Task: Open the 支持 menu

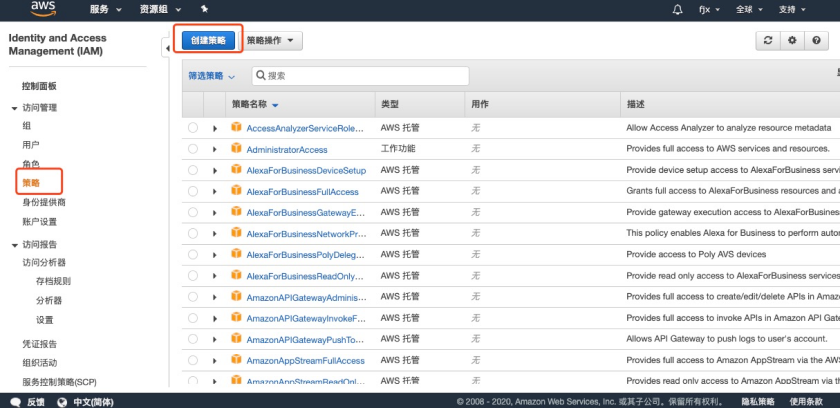Action: point(792,10)
